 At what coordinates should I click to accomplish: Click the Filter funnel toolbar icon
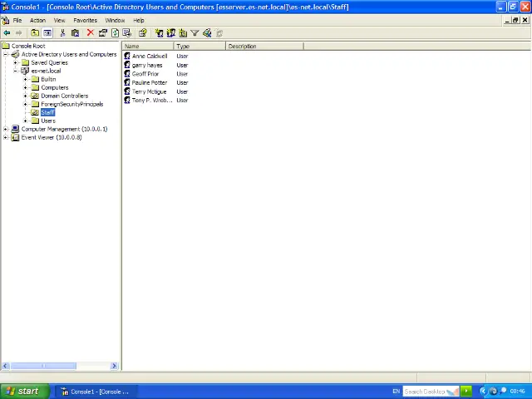pos(195,33)
